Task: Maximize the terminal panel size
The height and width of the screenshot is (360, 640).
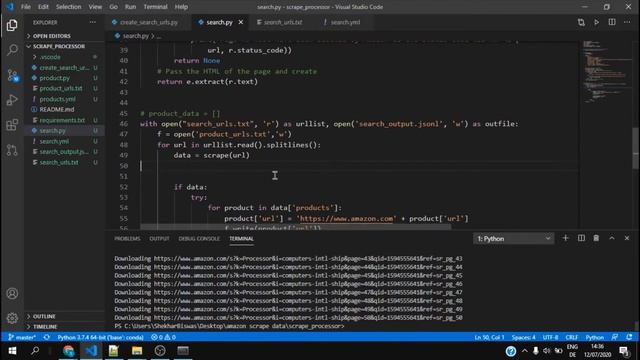Action: 612,238
